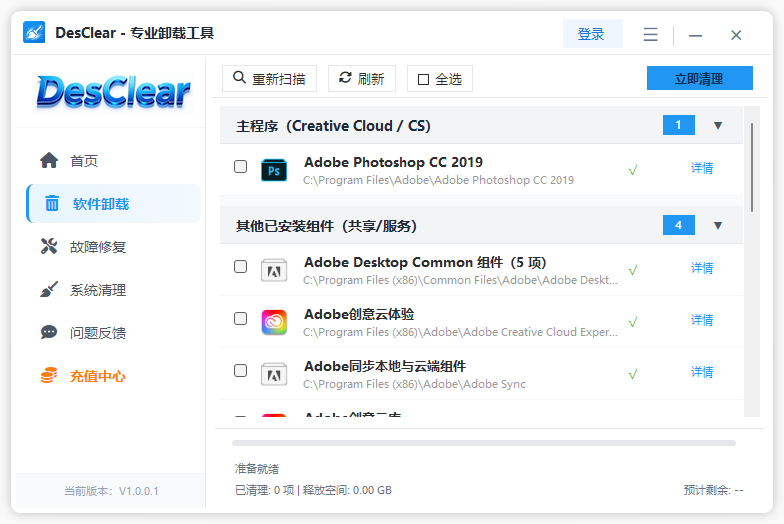
Task: Open 问题反馈 in the sidebar
Action: pos(113,332)
